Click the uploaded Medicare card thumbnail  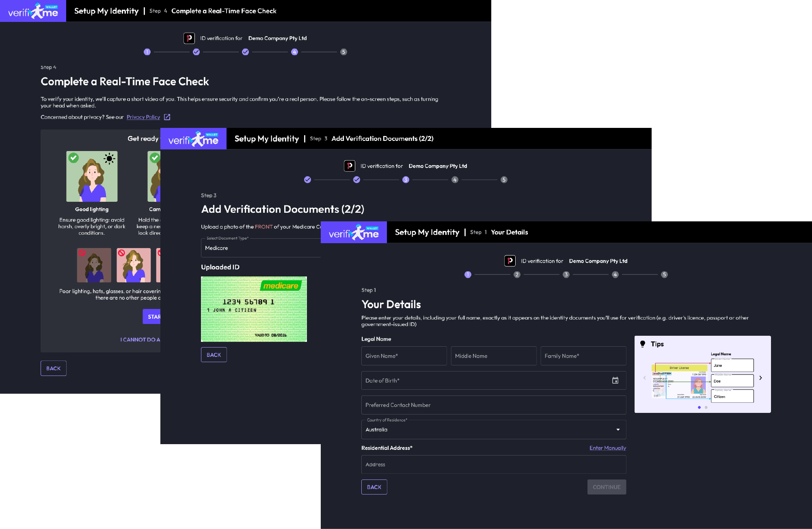click(x=254, y=309)
